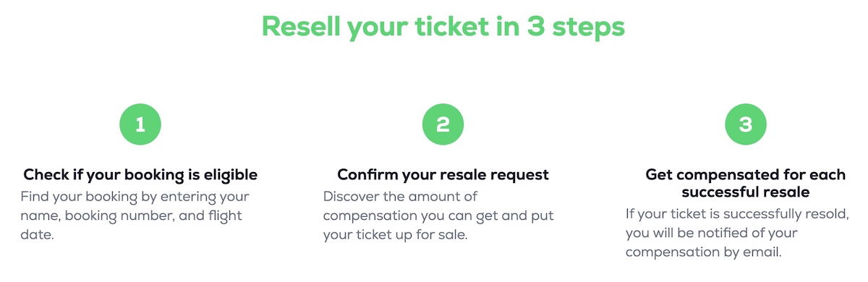
Task: Click the word 'eligible' in step 1 title
Action: 231,175
